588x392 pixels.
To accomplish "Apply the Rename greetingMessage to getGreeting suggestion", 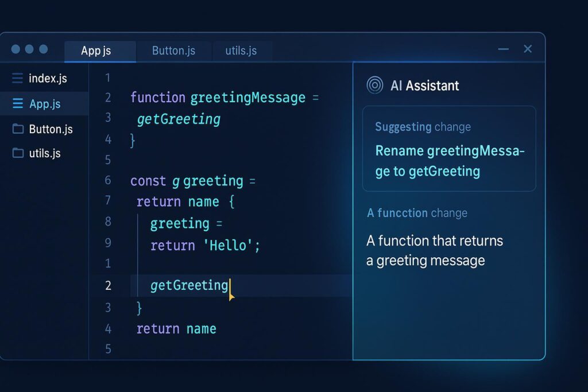I will [x=449, y=161].
